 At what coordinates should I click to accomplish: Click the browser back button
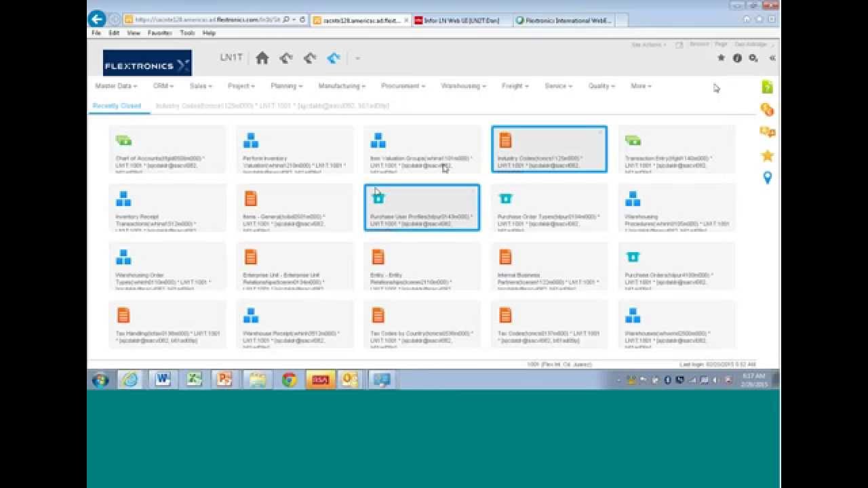97,19
